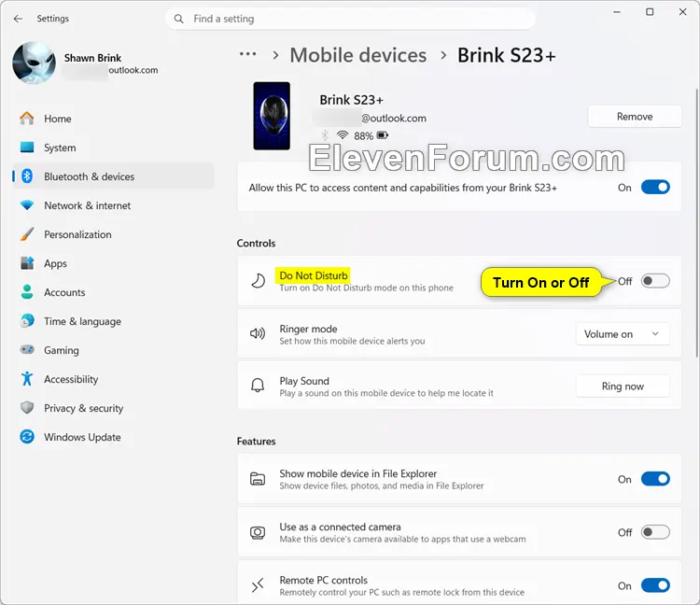Click the back arrow icon in Settings
This screenshot has width=700, height=605.
[18, 19]
